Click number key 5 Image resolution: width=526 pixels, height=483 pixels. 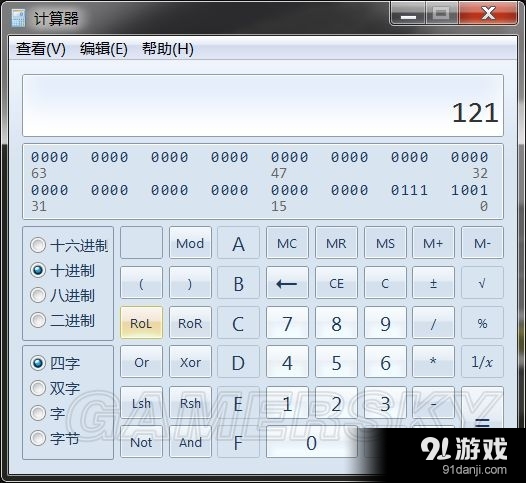(x=336, y=362)
